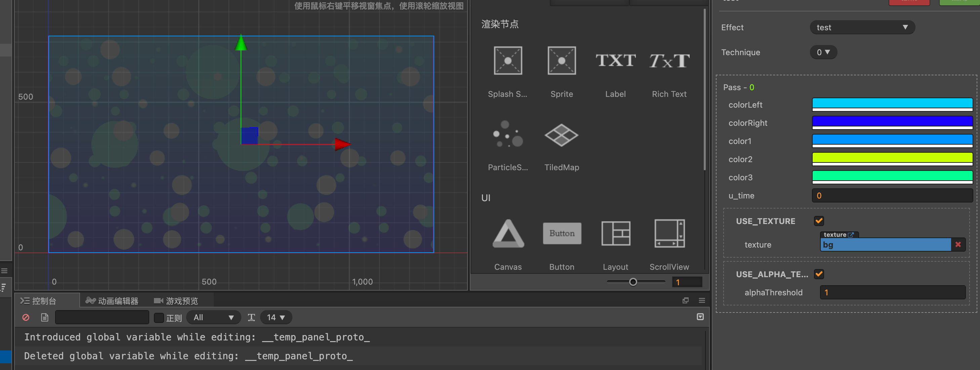The image size is (980, 370).
Task: Pick the ScrollView UI node icon
Action: point(669,233)
